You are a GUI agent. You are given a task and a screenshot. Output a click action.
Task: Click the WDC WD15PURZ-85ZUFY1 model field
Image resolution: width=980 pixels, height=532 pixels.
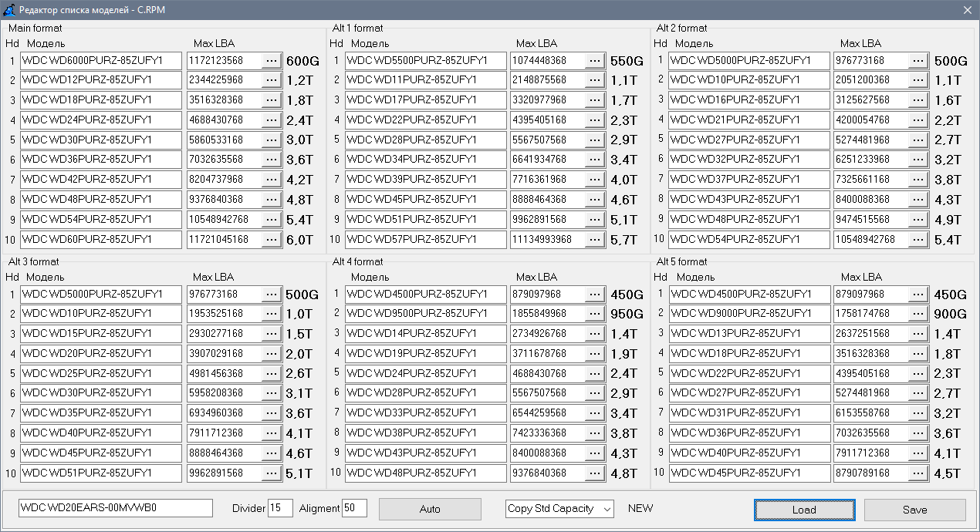(101, 334)
